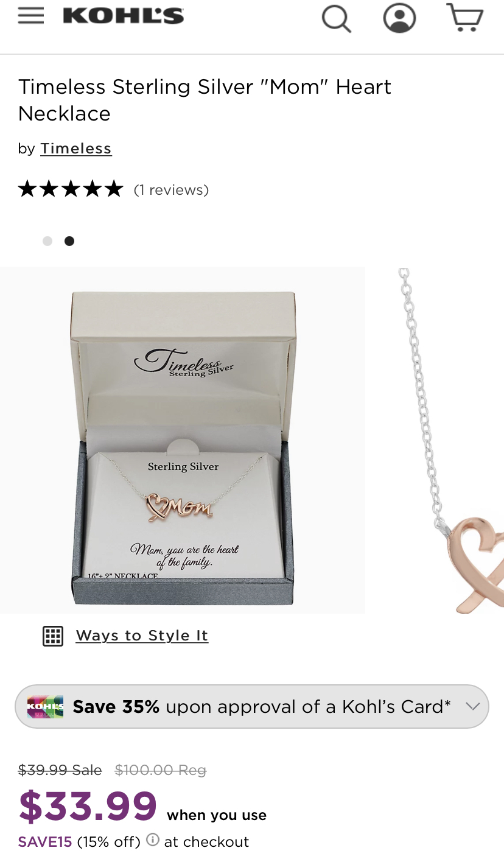
Task: Open the five-star rating reviews
Action: [71, 189]
